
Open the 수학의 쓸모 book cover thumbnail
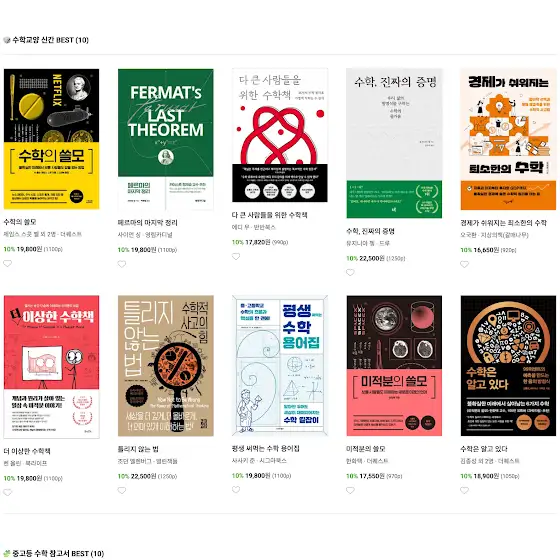[x=51, y=139]
